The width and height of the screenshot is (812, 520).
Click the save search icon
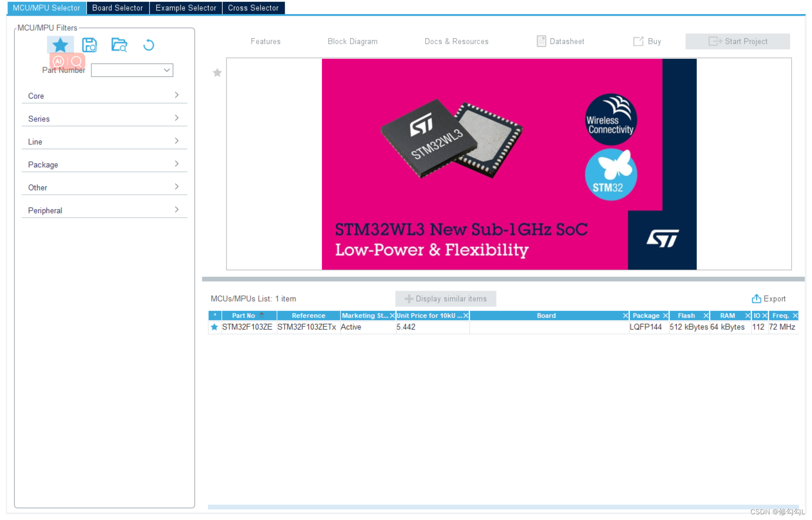tap(89, 45)
